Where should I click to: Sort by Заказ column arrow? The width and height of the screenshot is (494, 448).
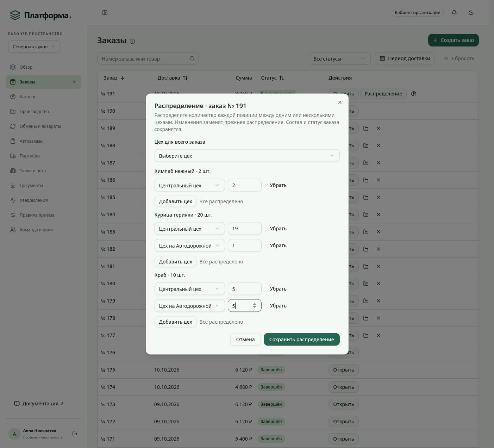pyautogui.click(x=123, y=78)
